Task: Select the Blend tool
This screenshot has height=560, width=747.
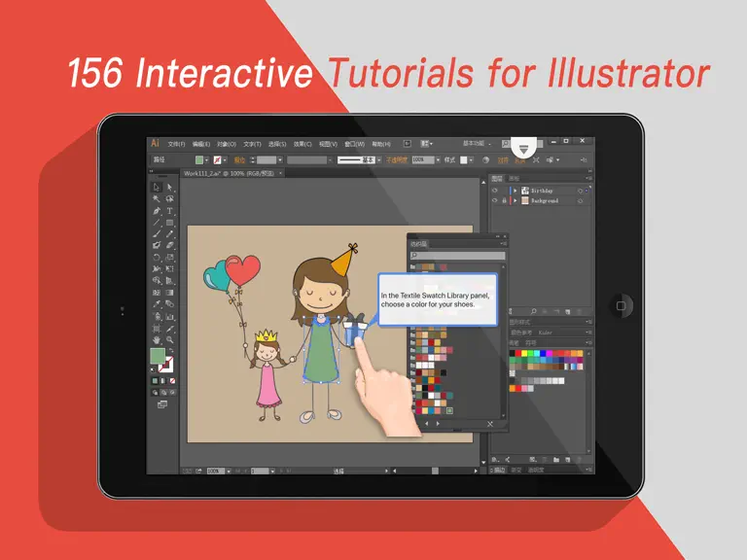Action: (169, 303)
